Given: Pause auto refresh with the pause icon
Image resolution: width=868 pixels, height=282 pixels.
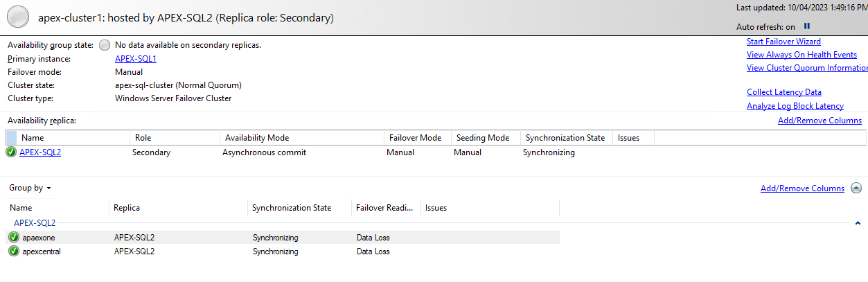Looking at the screenshot, I should (807, 26).
